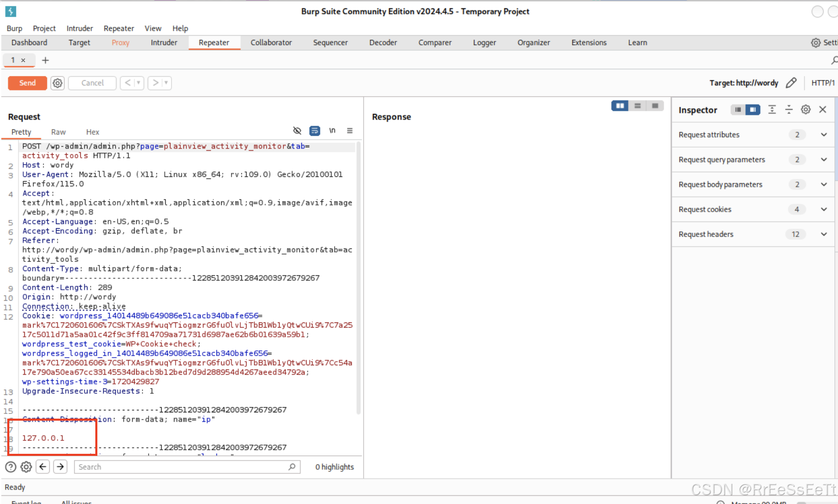Select side-by-side response layout
Screen dimensions: 838x504
click(x=619, y=106)
